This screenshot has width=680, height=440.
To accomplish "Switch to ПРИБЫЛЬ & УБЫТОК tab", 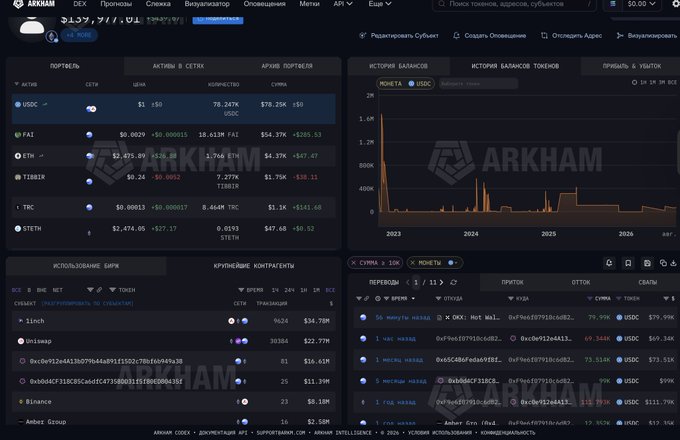I will 631,66.
